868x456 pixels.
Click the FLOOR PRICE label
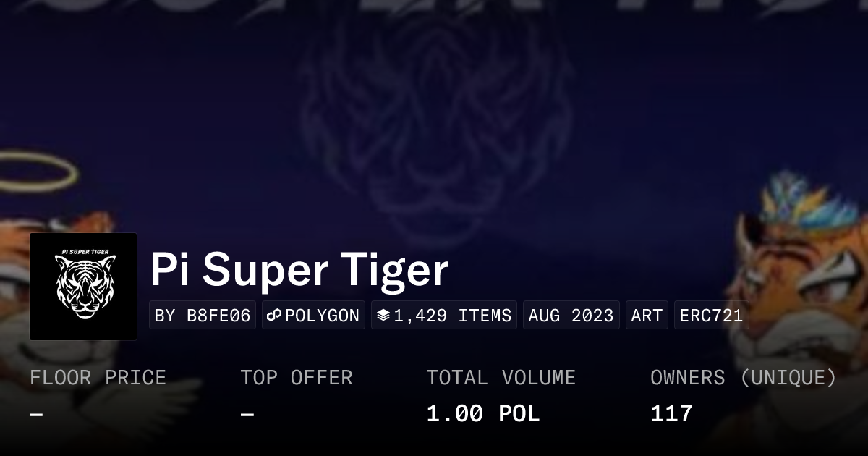[x=98, y=378]
